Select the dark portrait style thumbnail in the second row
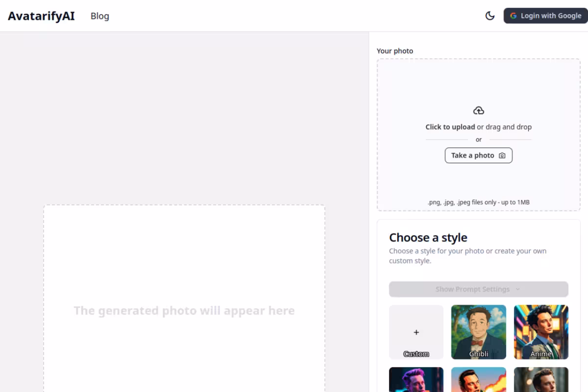 pyautogui.click(x=541, y=380)
